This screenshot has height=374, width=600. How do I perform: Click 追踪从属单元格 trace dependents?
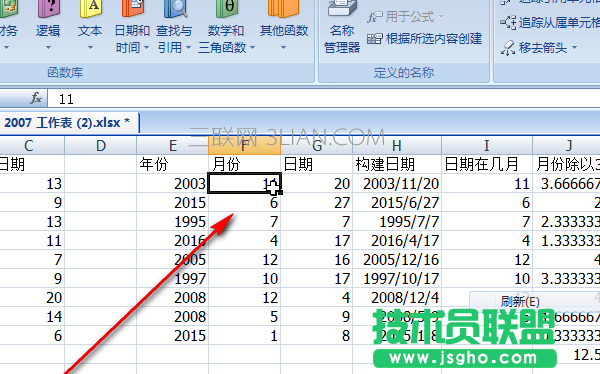coord(549,23)
